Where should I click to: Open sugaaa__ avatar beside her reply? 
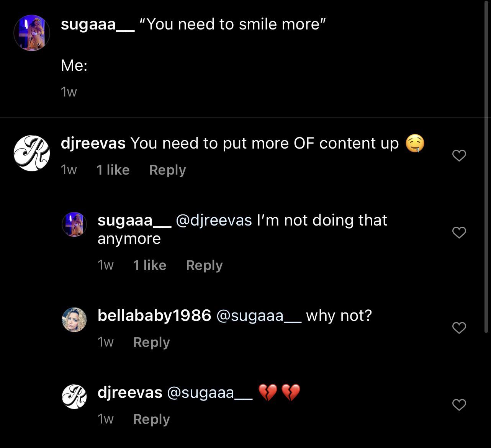point(74,224)
